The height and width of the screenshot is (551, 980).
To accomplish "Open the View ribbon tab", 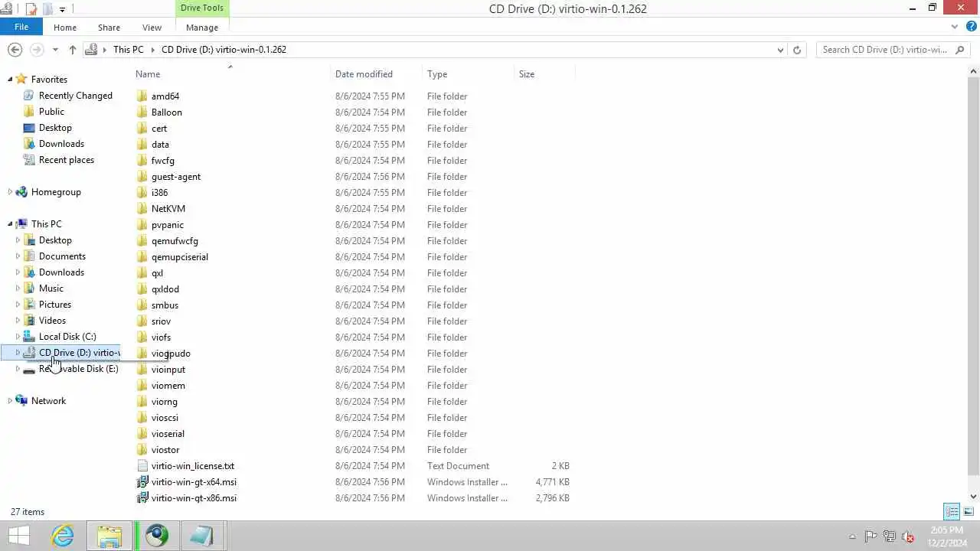I will (152, 28).
